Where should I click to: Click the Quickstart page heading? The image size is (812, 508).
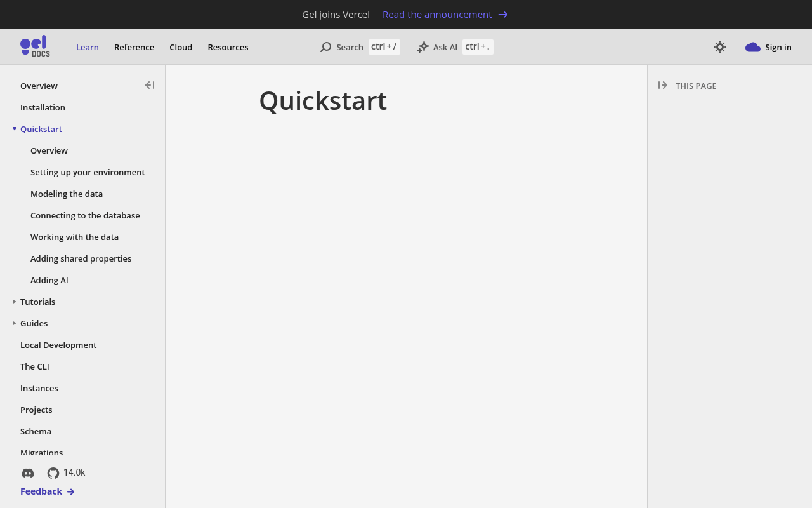[323, 101]
